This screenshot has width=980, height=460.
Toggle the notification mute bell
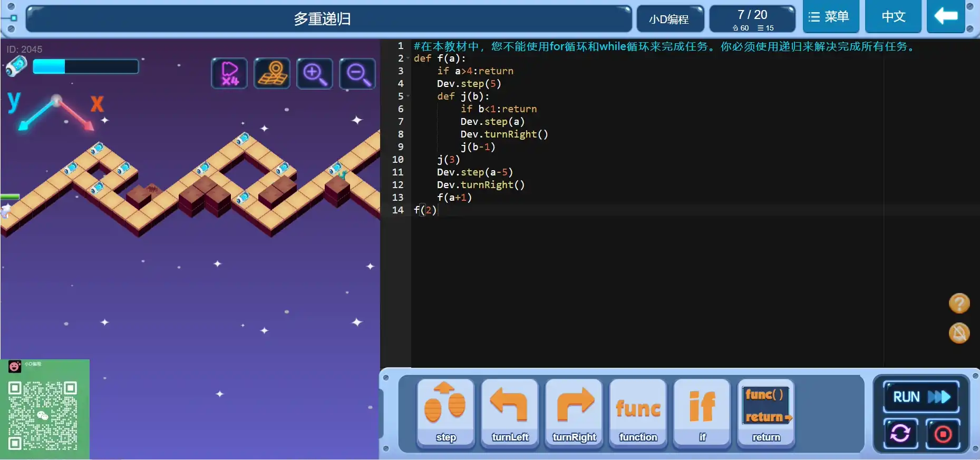[x=959, y=333]
